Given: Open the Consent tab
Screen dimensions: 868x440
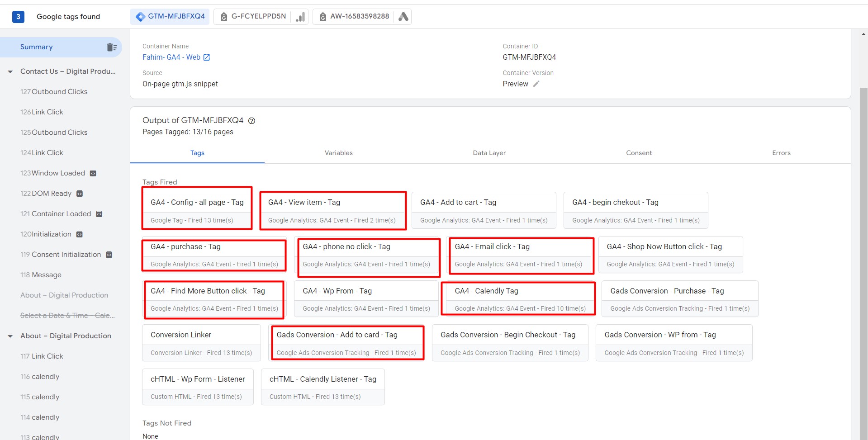Looking at the screenshot, I should click(x=639, y=153).
